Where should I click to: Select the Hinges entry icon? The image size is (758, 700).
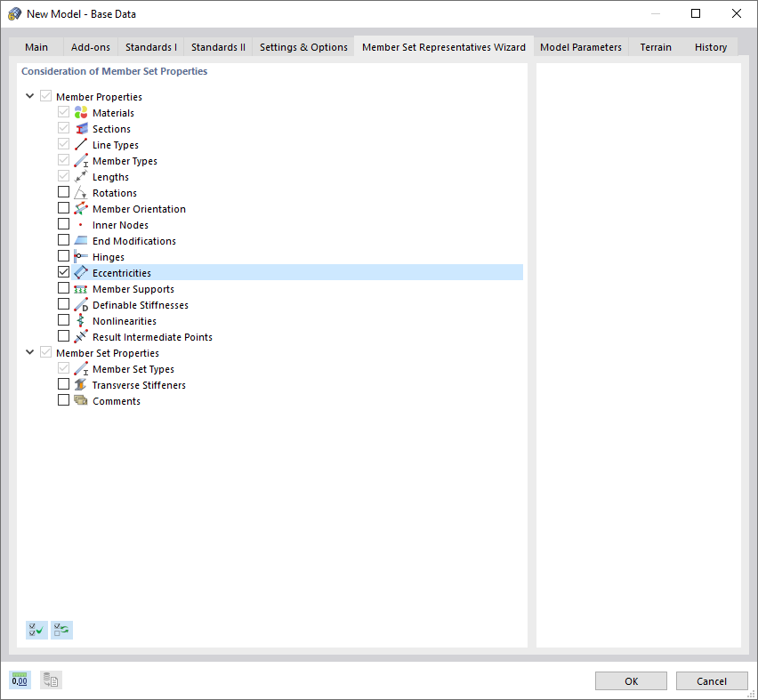tap(80, 256)
